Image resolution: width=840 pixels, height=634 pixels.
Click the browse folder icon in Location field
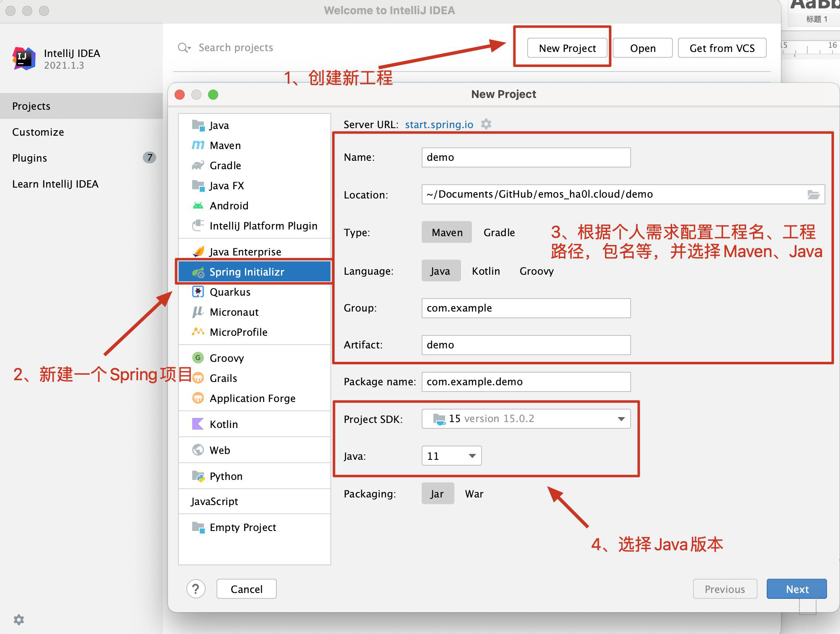[x=813, y=194]
